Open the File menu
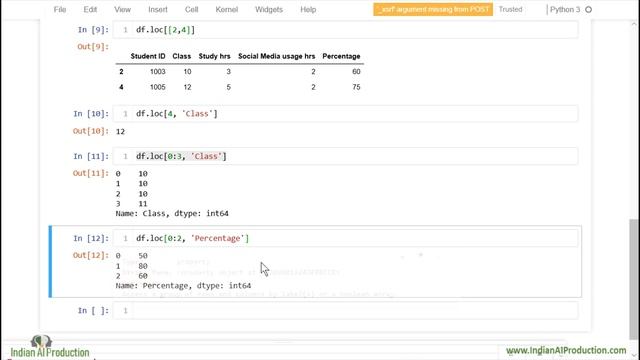This screenshot has width=640, height=360. coord(60,9)
